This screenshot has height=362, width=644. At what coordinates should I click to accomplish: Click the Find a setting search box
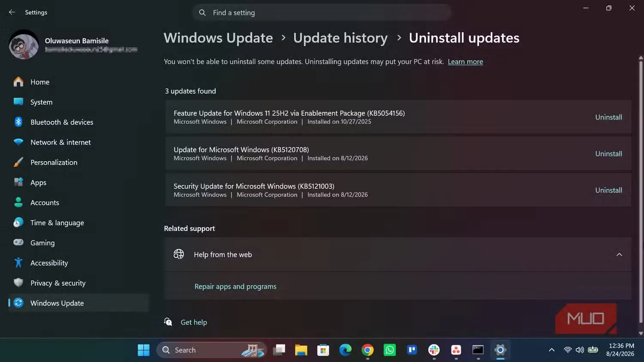(322, 13)
